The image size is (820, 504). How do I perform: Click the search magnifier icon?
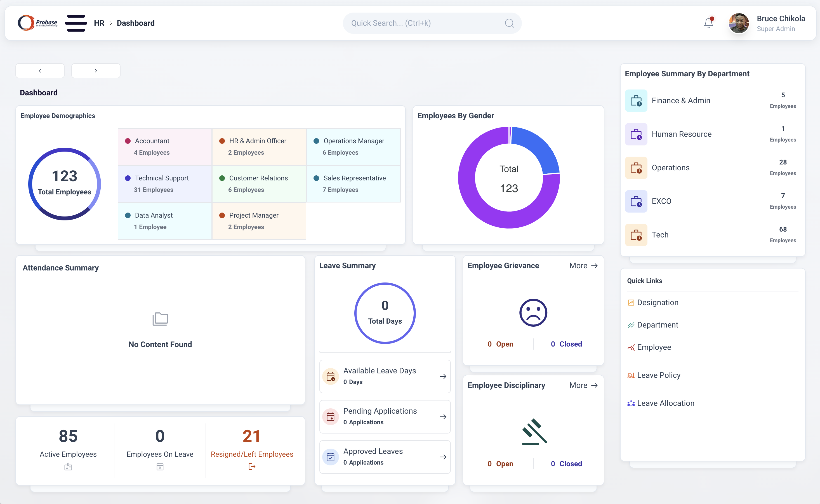pos(509,23)
